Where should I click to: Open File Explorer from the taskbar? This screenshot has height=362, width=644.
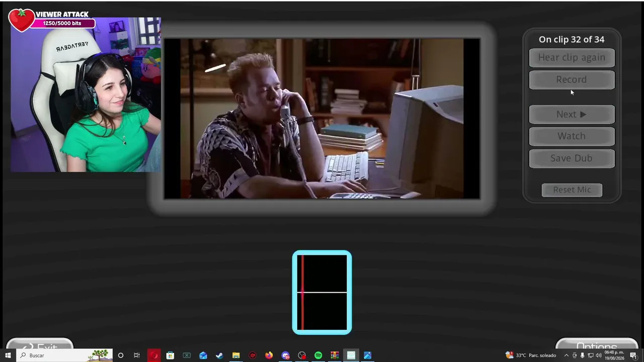(236, 355)
